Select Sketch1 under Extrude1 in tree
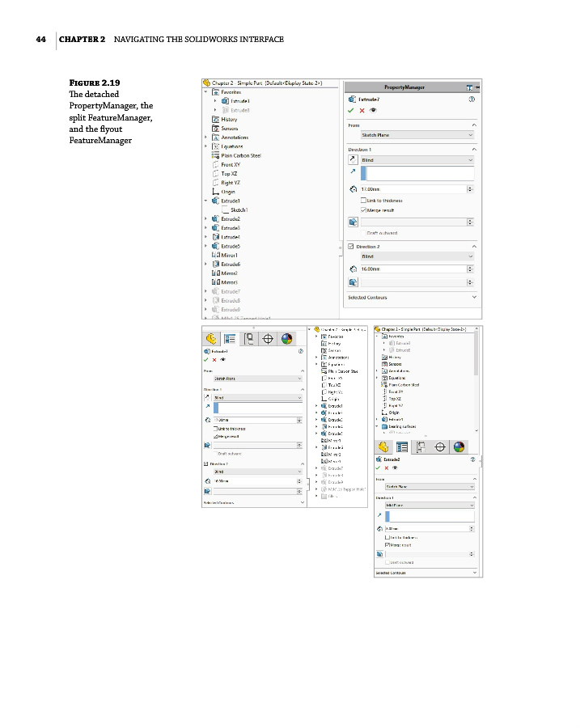The width and height of the screenshot is (580, 728). click(238, 210)
